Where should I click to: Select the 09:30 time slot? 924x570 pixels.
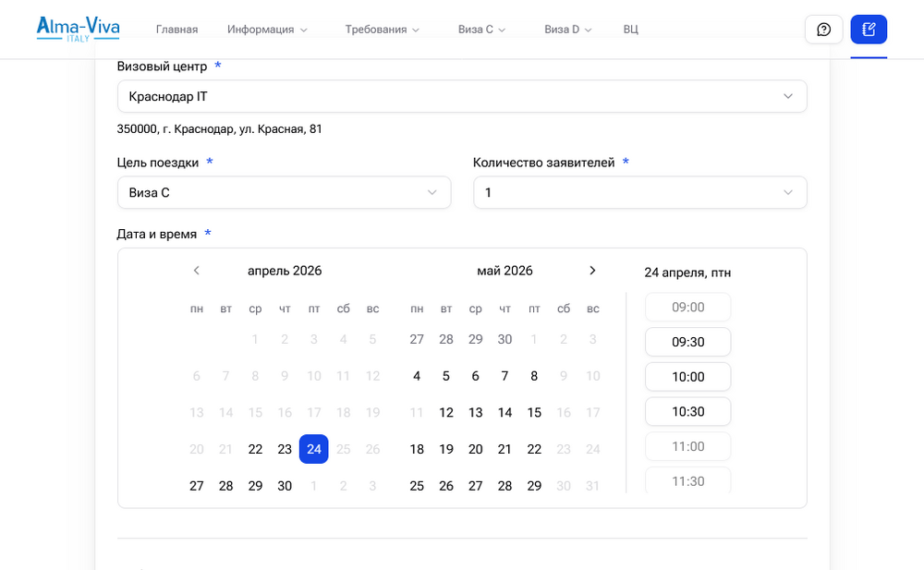687,342
